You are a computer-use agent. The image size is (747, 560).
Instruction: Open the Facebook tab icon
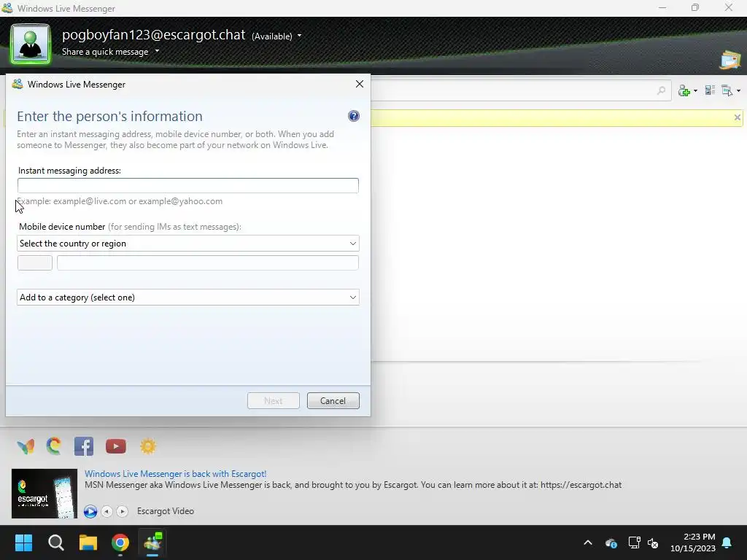[x=84, y=446]
